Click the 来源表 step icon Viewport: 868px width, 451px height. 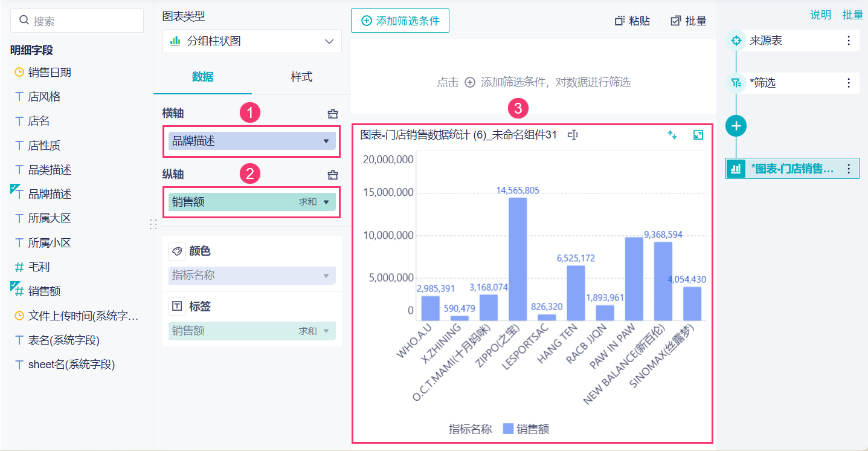736,41
